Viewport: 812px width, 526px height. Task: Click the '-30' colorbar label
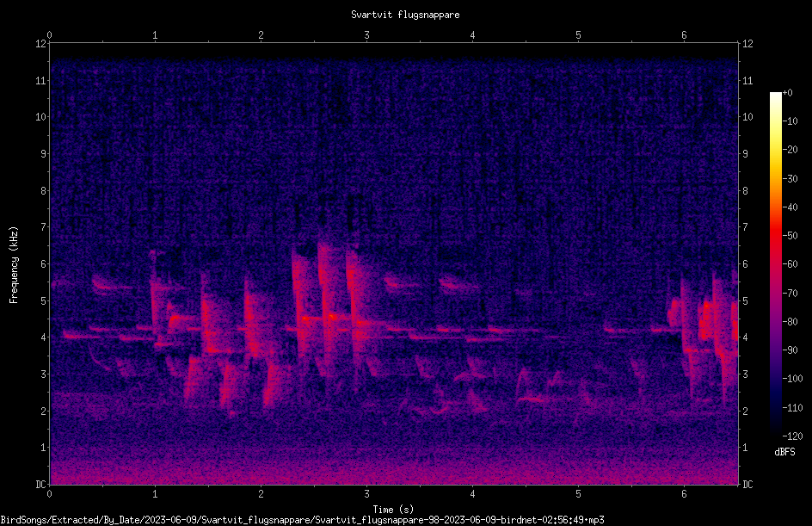(790, 179)
